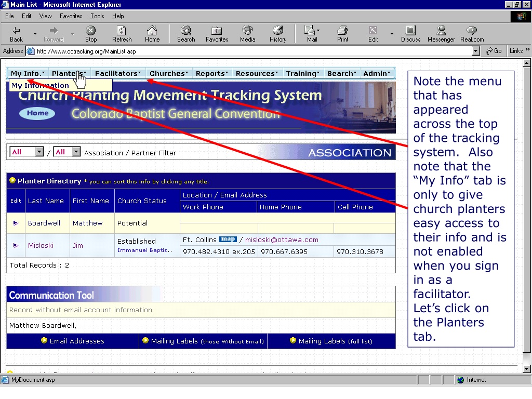Click the page scrollbar up arrow

tap(526, 63)
